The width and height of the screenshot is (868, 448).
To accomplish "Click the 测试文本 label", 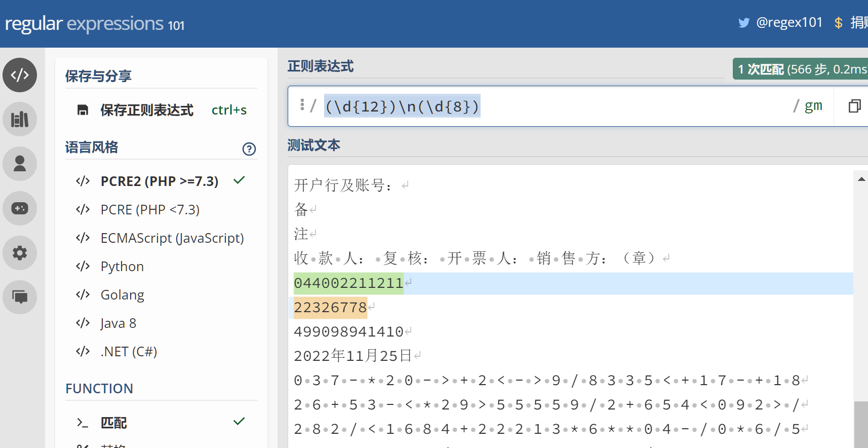I will [314, 145].
